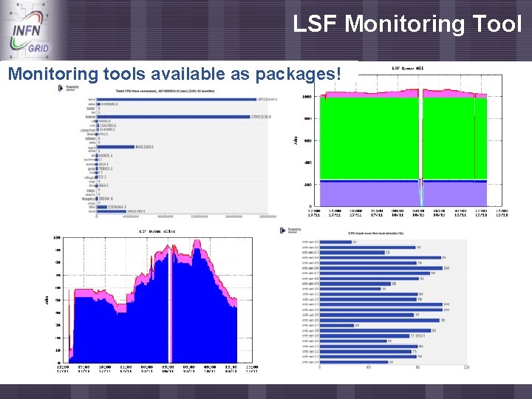
Task: Select the 'Total CPU time consumed' chart title
Action: coord(166,91)
